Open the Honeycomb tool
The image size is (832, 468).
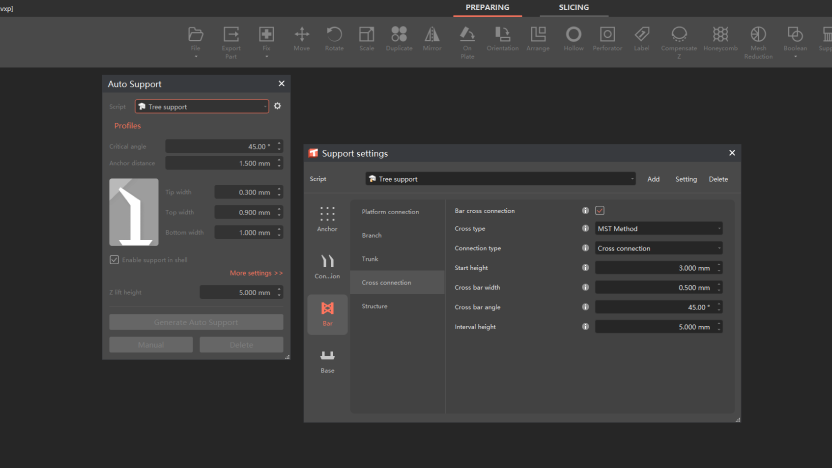(720, 39)
